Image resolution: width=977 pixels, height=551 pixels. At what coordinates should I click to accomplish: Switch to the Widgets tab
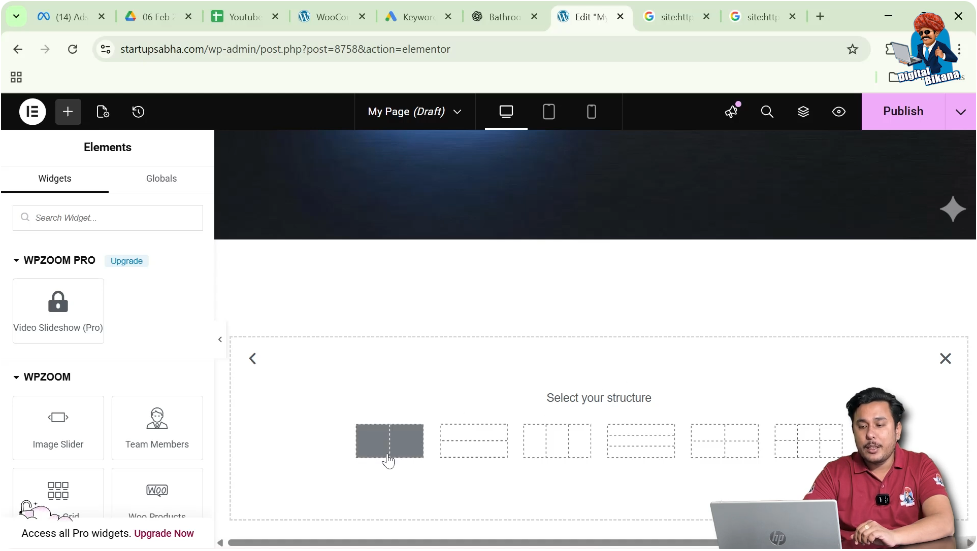coord(55,178)
